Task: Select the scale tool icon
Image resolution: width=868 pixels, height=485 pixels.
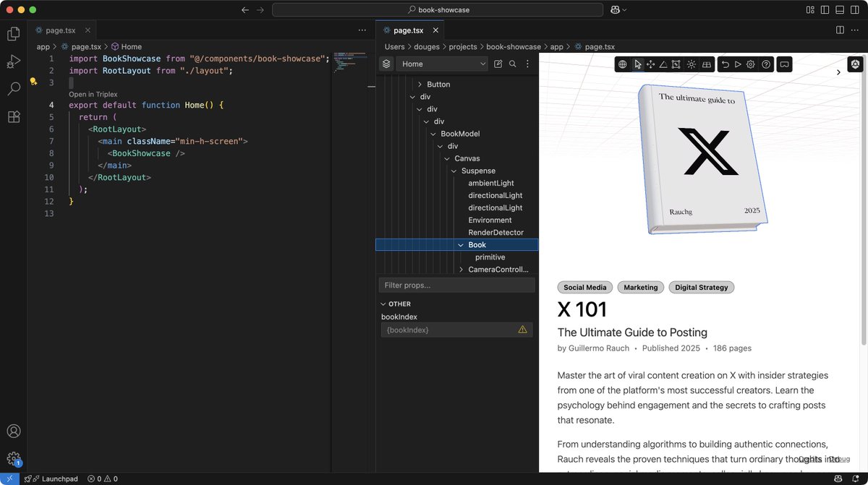Action: (676, 64)
